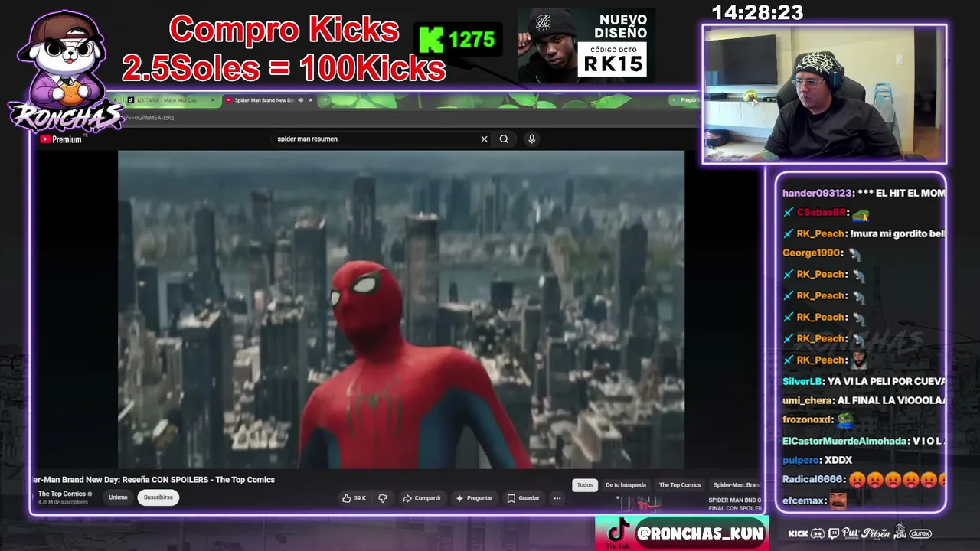The height and width of the screenshot is (551, 980).
Task: Click chat username hander093123
Action: pos(816,194)
